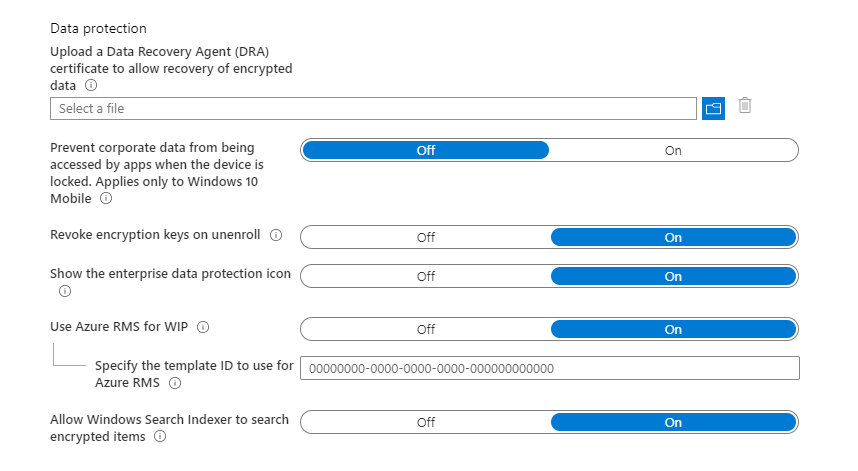Set Prevent corporate data access when locked to On
This screenshot has height=471, width=858.
(x=673, y=150)
